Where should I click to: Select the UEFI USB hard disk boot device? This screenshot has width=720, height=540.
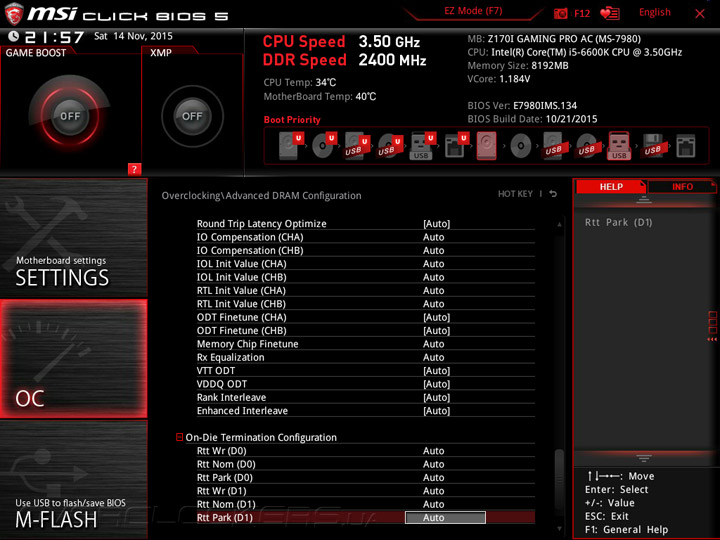click(357, 146)
